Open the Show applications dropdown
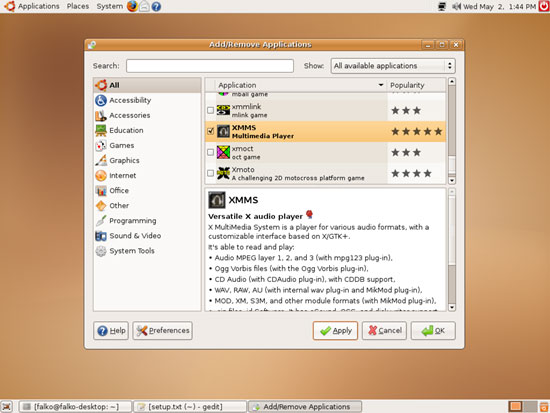 click(393, 66)
